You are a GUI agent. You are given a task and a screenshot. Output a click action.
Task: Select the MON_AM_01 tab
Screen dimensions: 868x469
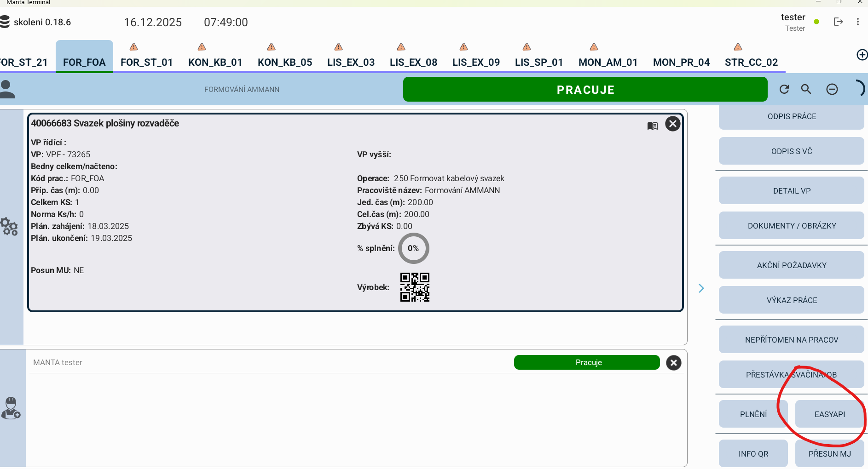tap(608, 62)
